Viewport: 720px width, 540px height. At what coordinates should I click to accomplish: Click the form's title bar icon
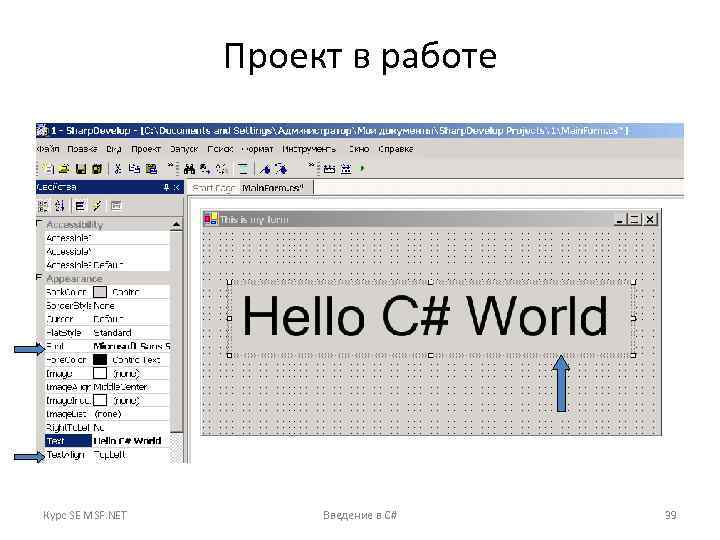click(211, 219)
